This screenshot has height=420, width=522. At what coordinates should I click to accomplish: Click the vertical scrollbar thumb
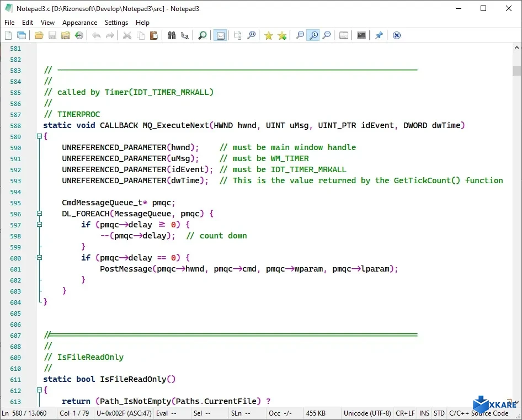[x=516, y=71]
